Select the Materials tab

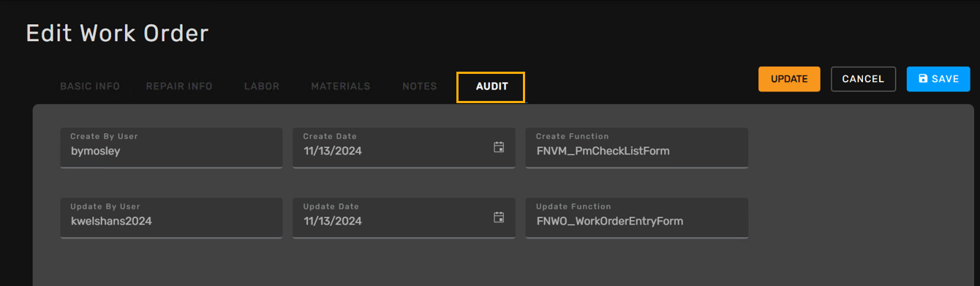[x=341, y=86]
